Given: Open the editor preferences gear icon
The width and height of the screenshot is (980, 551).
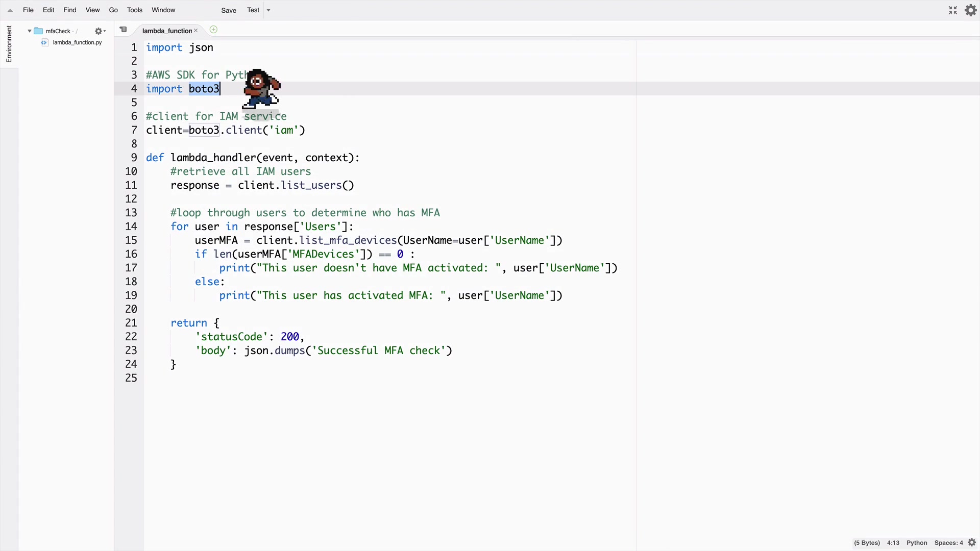Looking at the screenshot, I should 970,10.
